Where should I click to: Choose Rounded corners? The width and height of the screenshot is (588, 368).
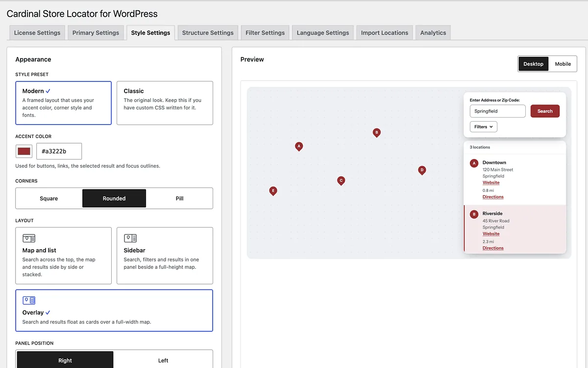point(114,198)
